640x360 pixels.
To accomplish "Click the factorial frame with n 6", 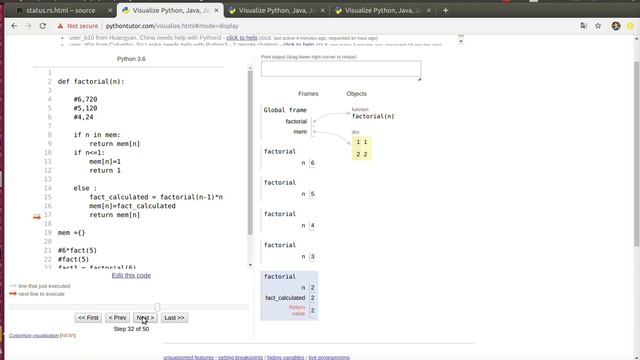I will click(x=289, y=157).
